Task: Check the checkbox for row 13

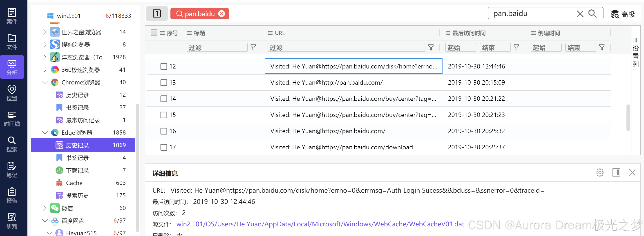Action: click(164, 82)
